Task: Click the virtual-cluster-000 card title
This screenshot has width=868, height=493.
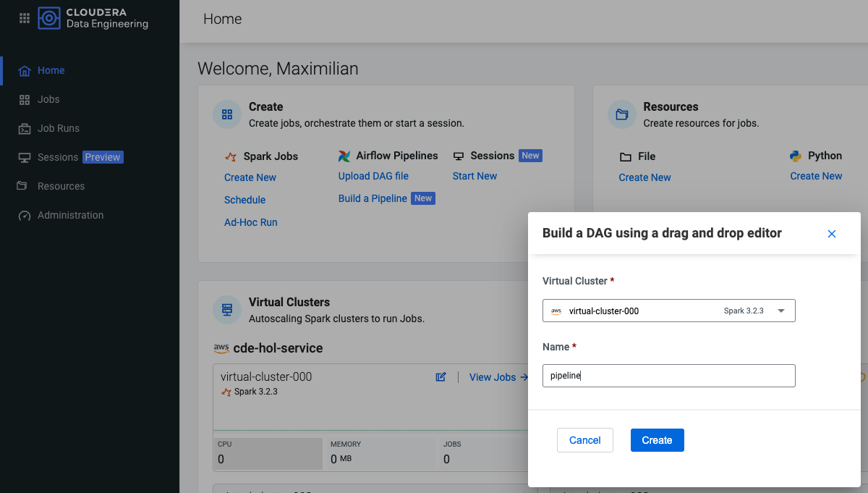Action: pyautogui.click(x=266, y=377)
